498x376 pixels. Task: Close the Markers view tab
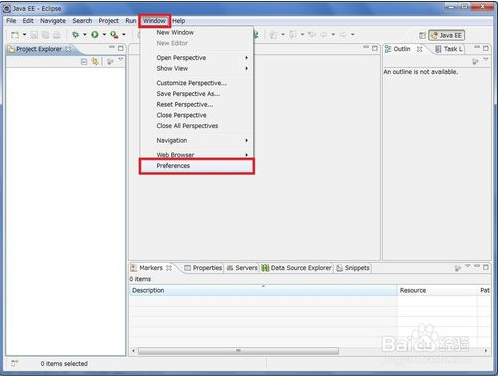(x=169, y=268)
